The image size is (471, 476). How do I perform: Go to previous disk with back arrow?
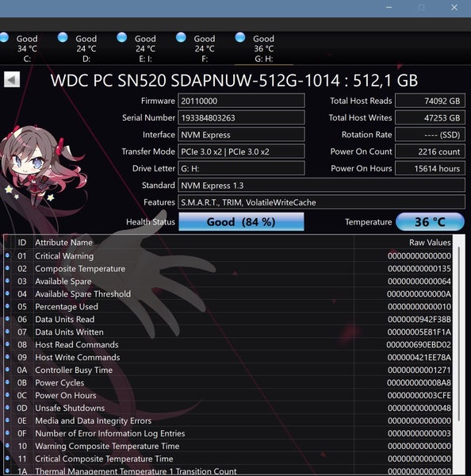point(12,79)
